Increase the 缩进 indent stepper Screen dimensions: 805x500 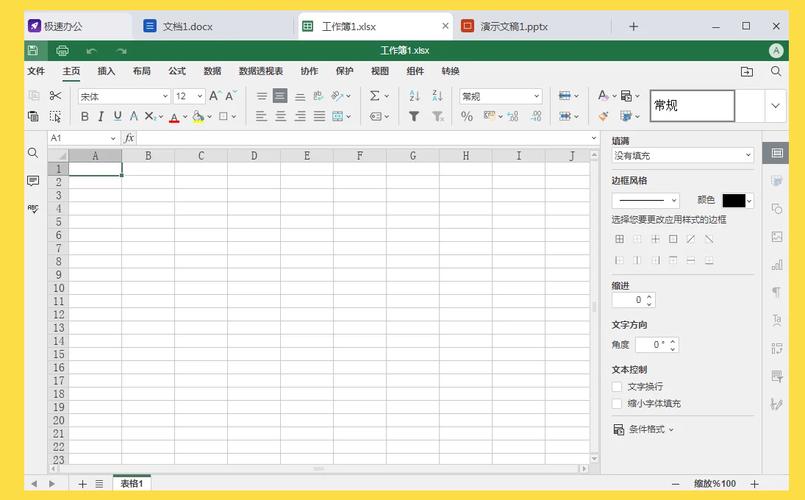[649, 297]
